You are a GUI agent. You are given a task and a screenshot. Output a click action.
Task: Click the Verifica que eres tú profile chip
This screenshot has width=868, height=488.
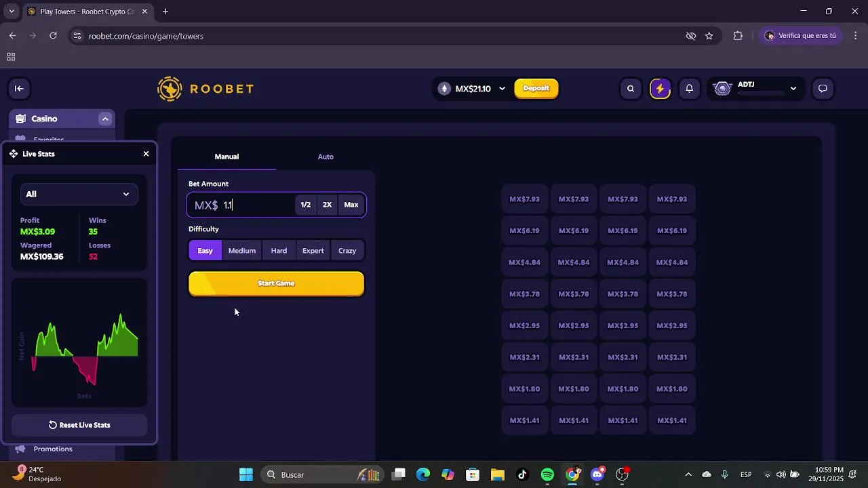801,36
